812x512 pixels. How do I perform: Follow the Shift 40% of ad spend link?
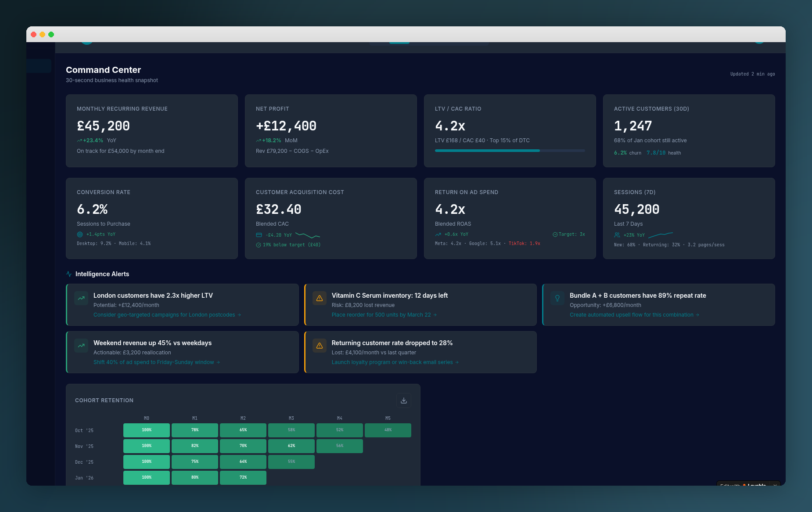click(157, 362)
